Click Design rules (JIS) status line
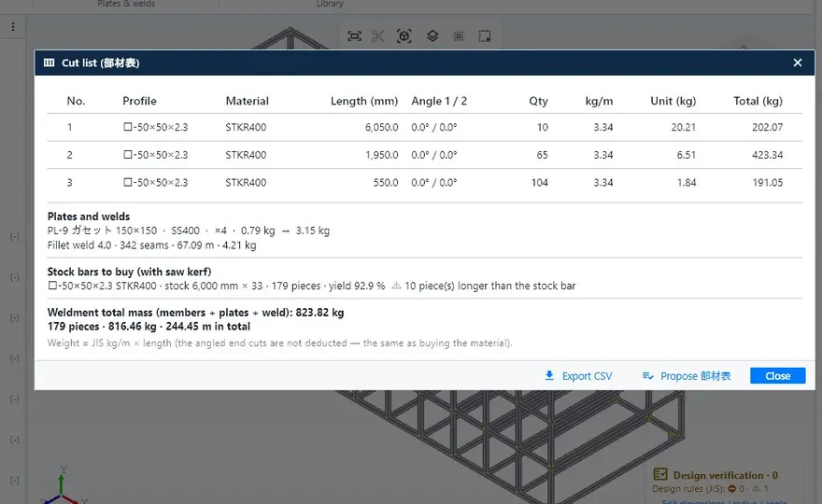Screen dimensions: 822x504 coord(710,489)
